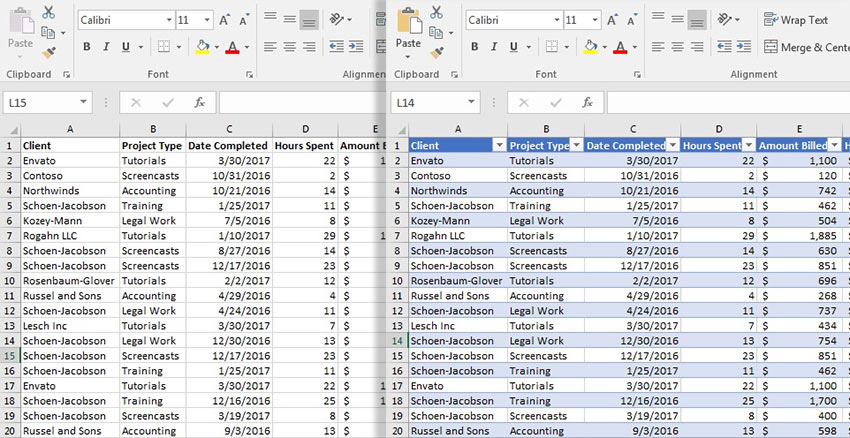Click Insert Function fx in left window
850x438 pixels.
(199, 102)
